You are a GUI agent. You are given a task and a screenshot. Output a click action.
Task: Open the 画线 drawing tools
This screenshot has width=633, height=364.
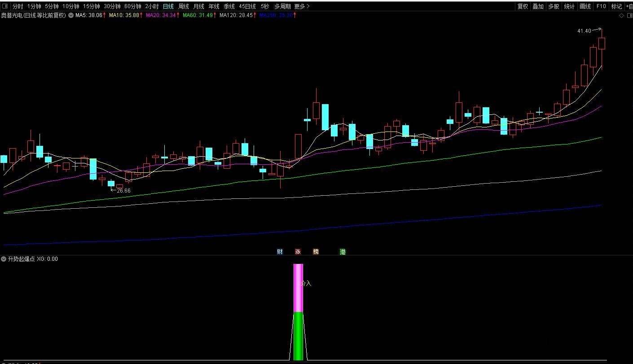(x=585, y=6)
